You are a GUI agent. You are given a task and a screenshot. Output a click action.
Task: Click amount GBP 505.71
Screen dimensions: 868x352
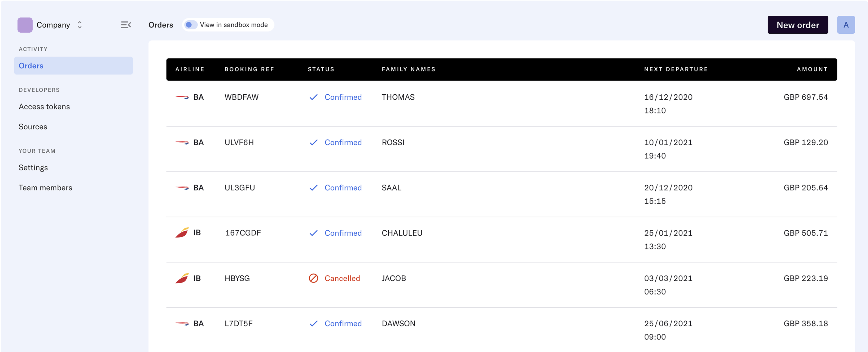(x=806, y=233)
